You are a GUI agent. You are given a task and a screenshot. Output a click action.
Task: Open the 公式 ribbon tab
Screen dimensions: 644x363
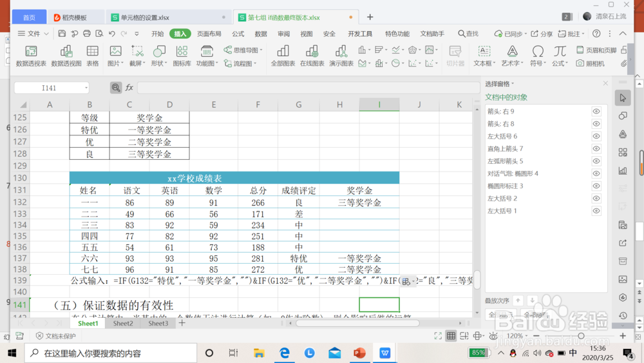(238, 34)
